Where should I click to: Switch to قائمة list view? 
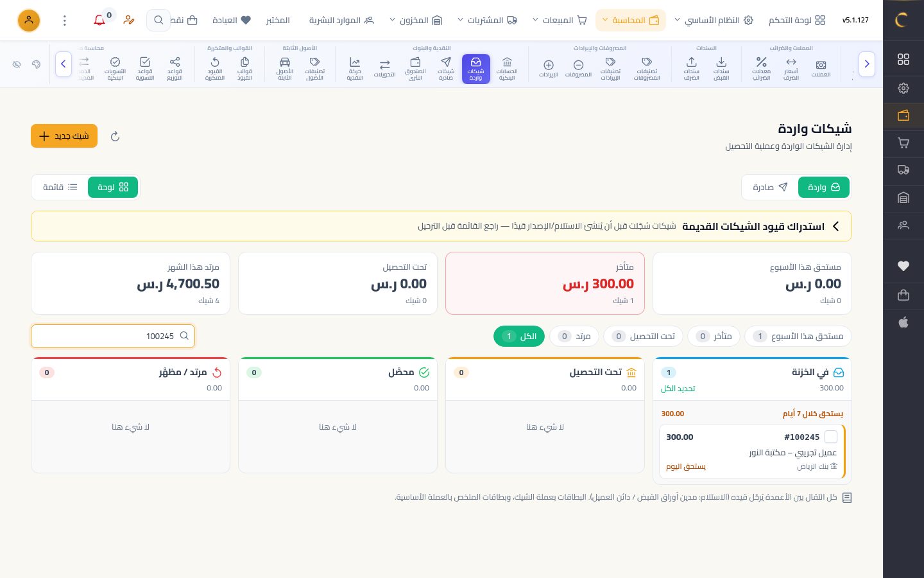point(60,187)
